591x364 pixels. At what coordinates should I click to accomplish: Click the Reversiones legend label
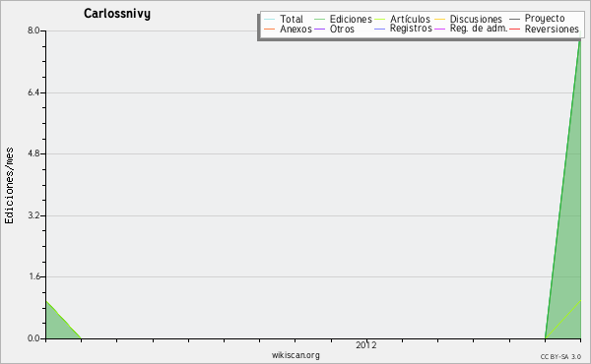pos(552,29)
